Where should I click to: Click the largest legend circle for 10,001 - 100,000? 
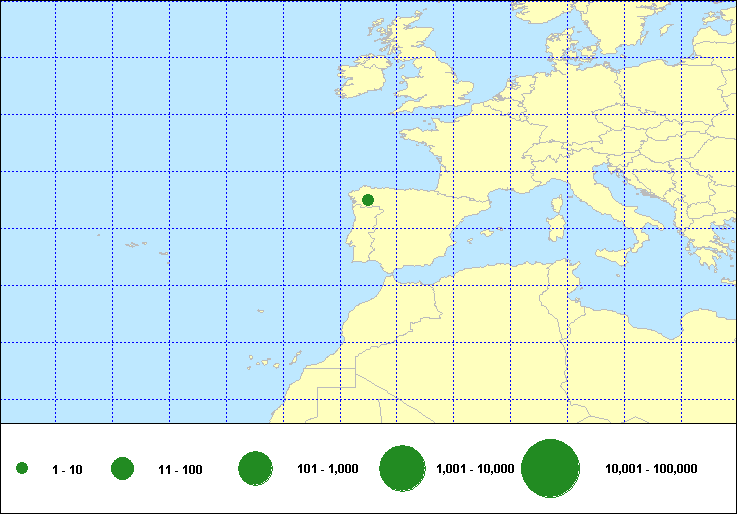pyautogui.click(x=551, y=468)
